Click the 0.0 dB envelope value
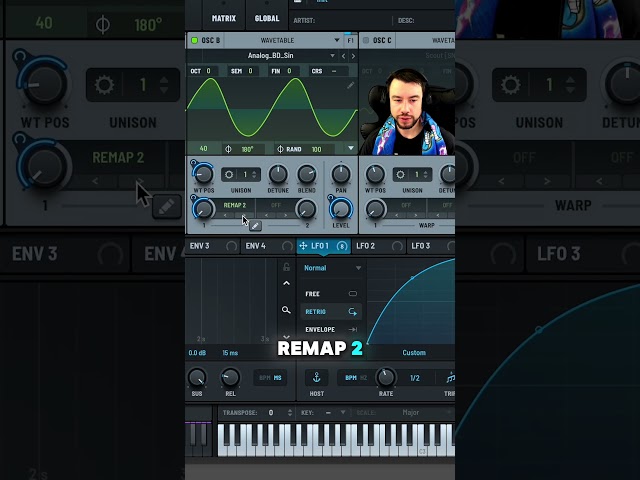Viewport: 640px width, 480px height. point(197,353)
